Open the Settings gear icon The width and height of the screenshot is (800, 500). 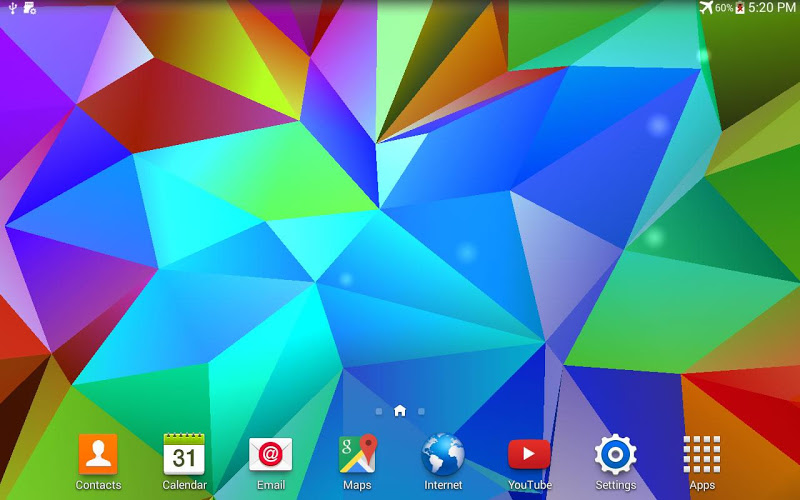click(615, 454)
